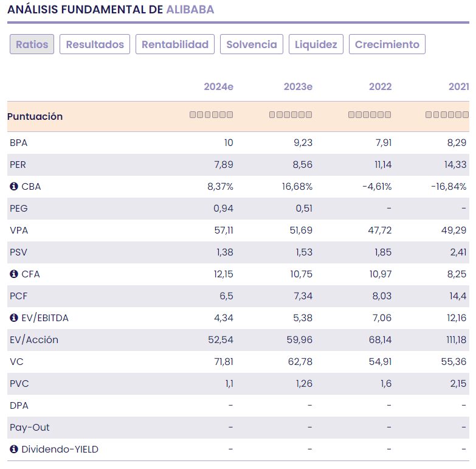The width and height of the screenshot is (476, 469).
Task: Click the info icon beside CFA
Action: (x=14, y=274)
